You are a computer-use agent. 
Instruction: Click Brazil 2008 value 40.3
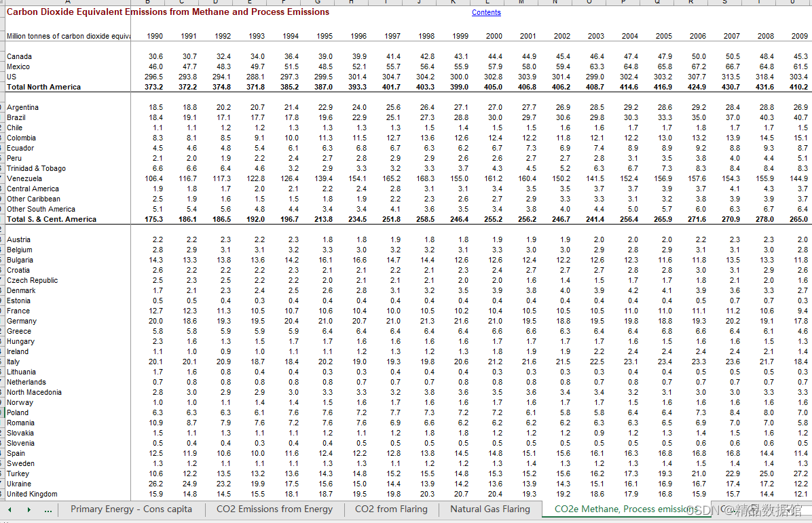(x=767, y=117)
